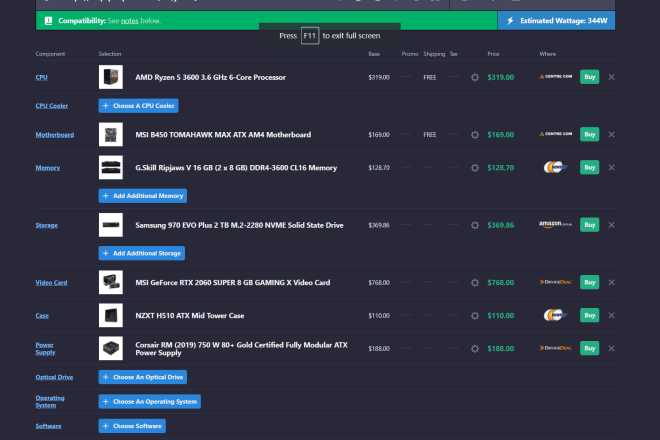Image resolution: width=660 pixels, height=440 pixels.
Task: Click the G.Skill Ripjaws V memory thumbnail
Action: pos(111,167)
